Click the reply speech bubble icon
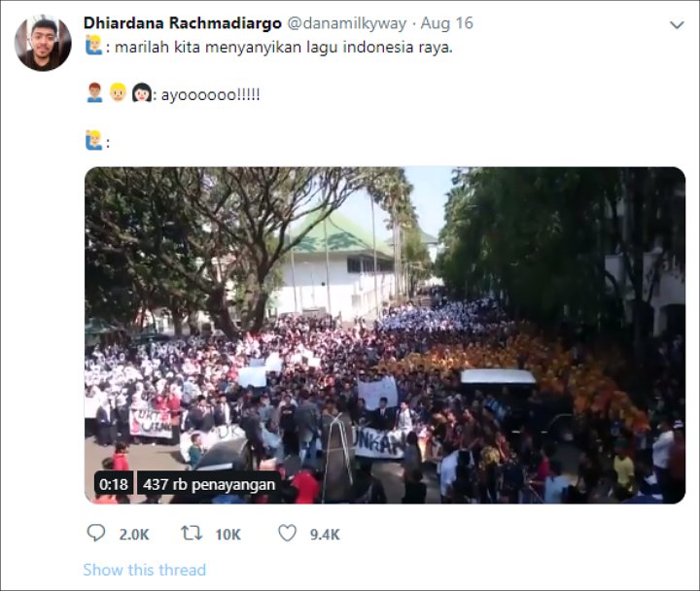700x591 pixels. pyautogui.click(x=96, y=533)
